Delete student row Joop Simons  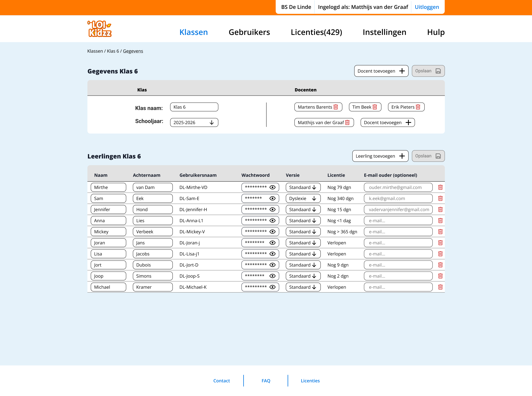[x=440, y=276]
